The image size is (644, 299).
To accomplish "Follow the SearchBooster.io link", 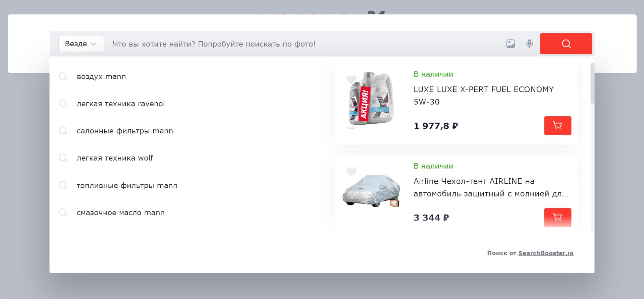I will [x=546, y=253].
